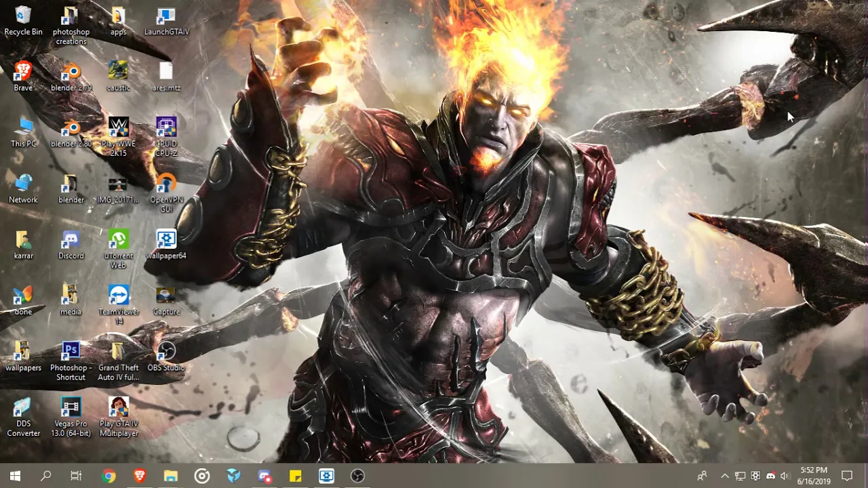Select the caustic desktop icon
868x488 pixels.
click(x=119, y=77)
